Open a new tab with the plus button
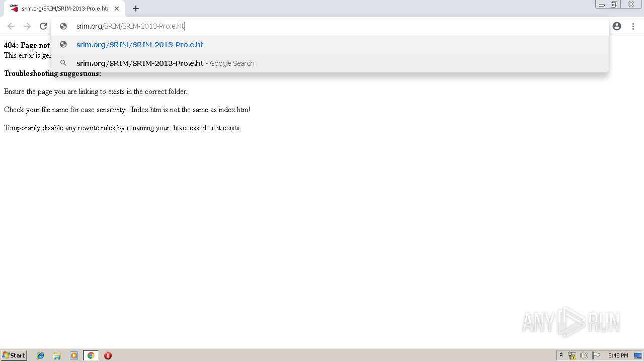Image resolution: width=644 pixels, height=362 pixels. pos(136,9)
